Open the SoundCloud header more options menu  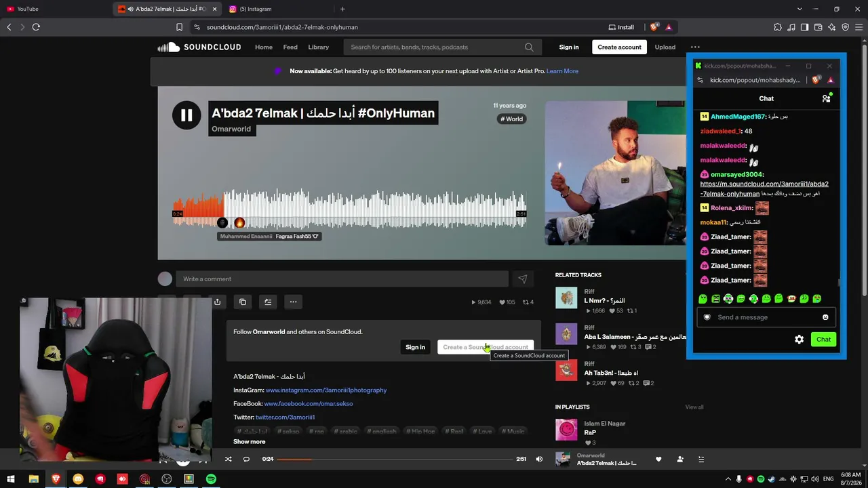695,47
